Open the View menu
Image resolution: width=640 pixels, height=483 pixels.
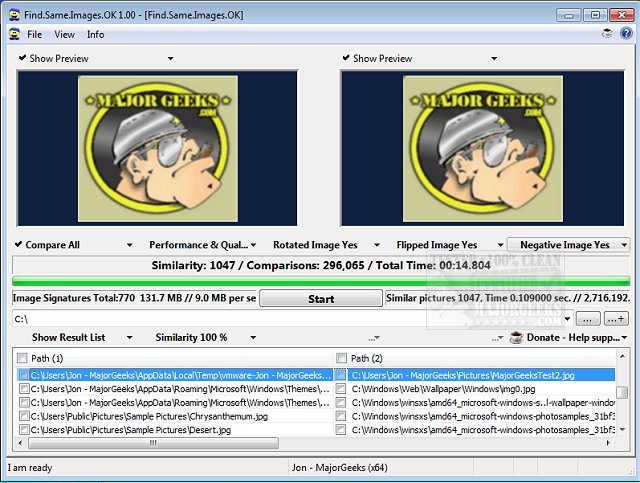64,35
